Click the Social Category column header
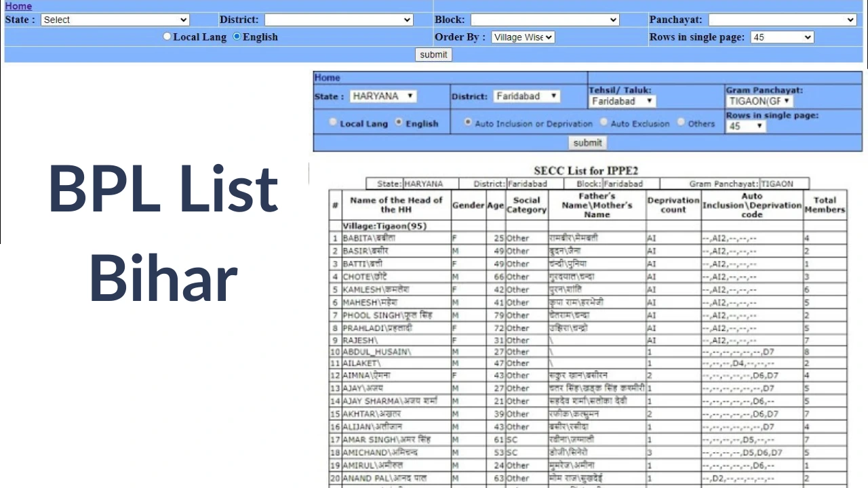The height and width of the screenshot is (488, 868). coord(527,205)
